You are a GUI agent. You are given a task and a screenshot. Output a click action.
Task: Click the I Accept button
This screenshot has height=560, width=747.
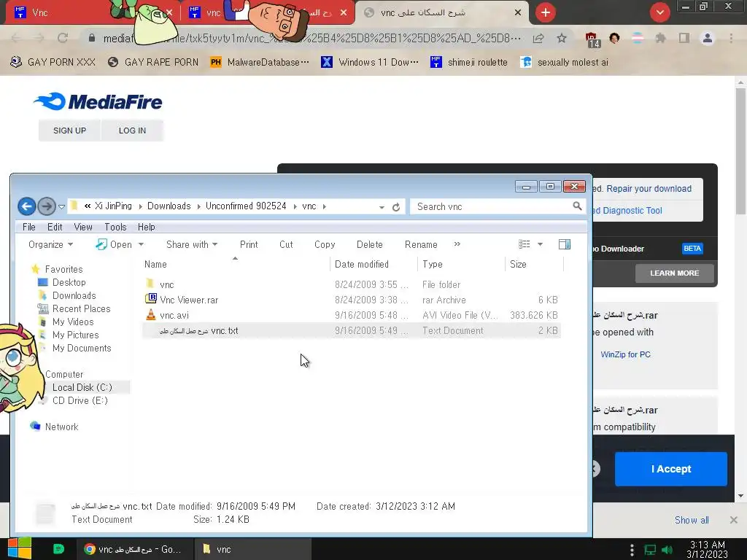click(x=671, y=469)
